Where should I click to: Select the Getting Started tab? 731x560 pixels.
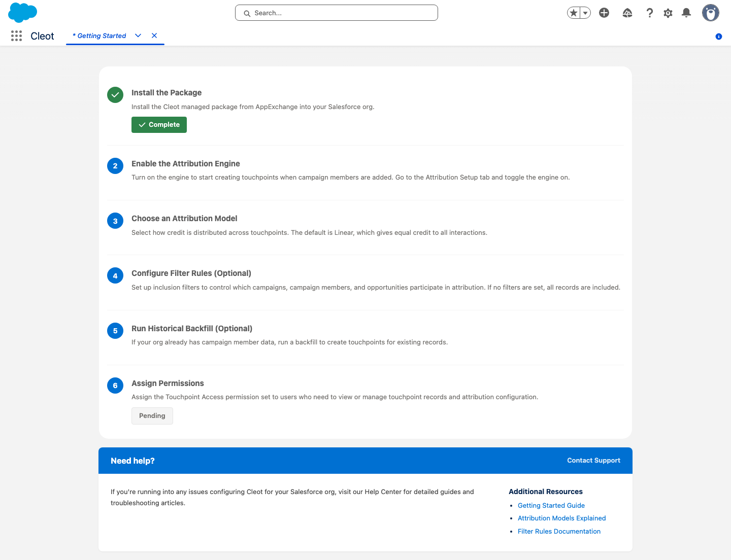(99, 36)
